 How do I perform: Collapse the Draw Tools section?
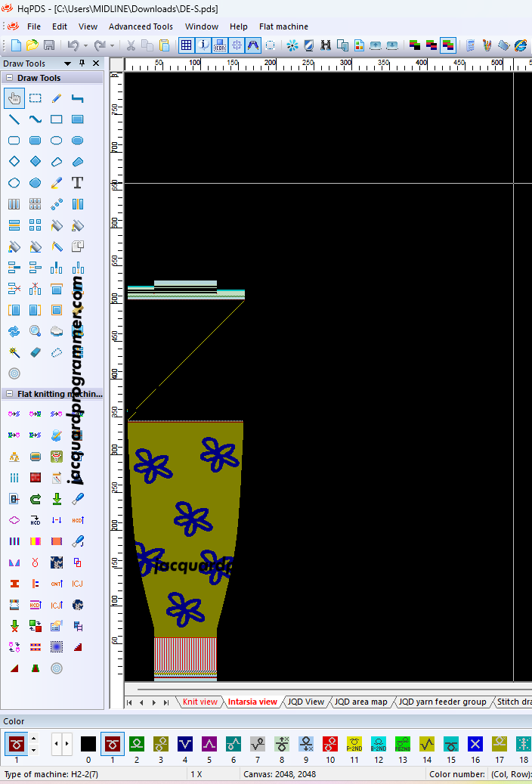click(x=9, y=78)
